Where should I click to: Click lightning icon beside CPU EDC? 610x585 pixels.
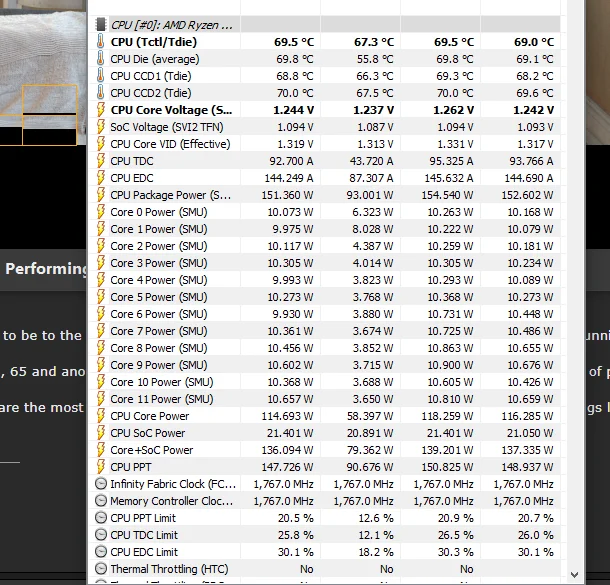point(101,178)
